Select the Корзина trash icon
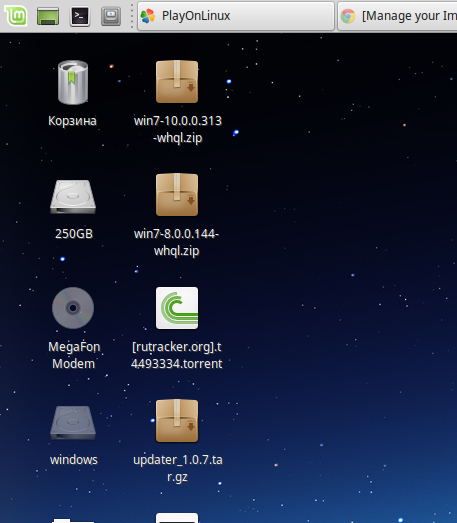Image resolution: width=457 pixels, height=523 pixels. click(73, 82)
